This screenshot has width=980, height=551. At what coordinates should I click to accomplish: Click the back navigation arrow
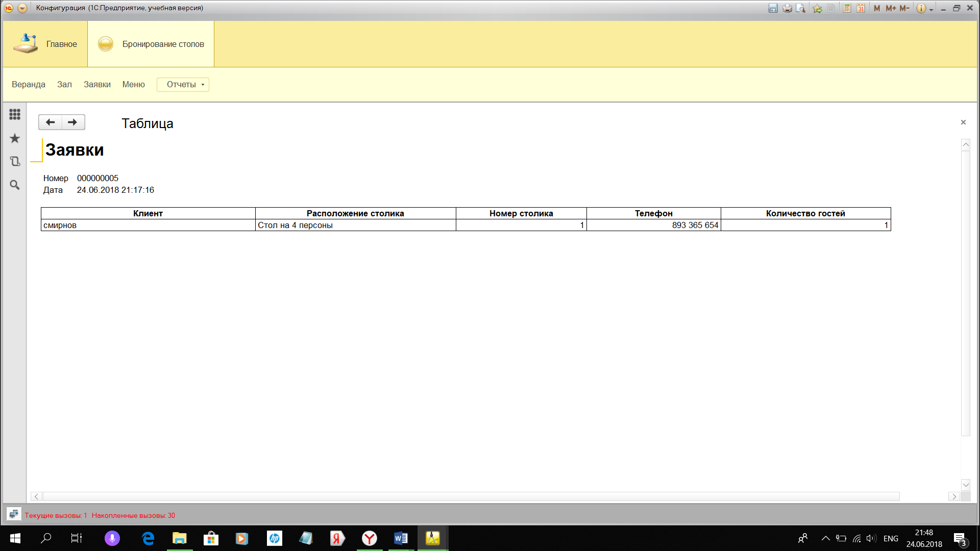click(x=50, y=122)
